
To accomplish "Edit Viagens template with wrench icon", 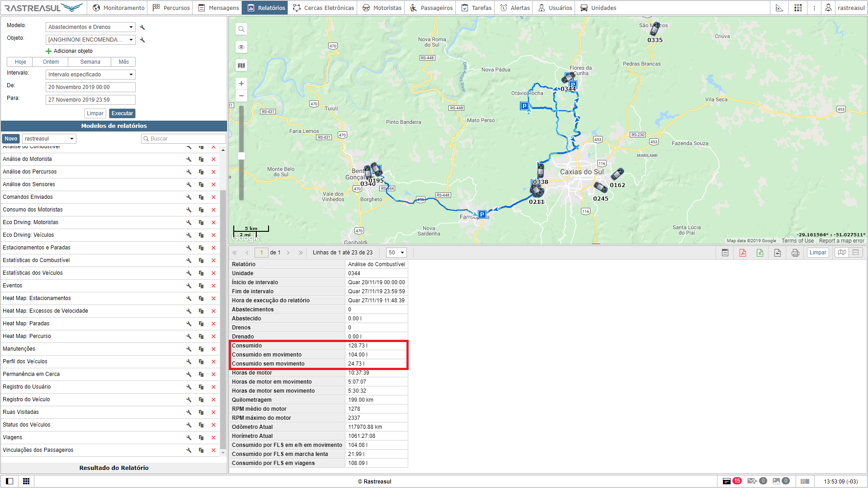I will click(x=189, y=437).
